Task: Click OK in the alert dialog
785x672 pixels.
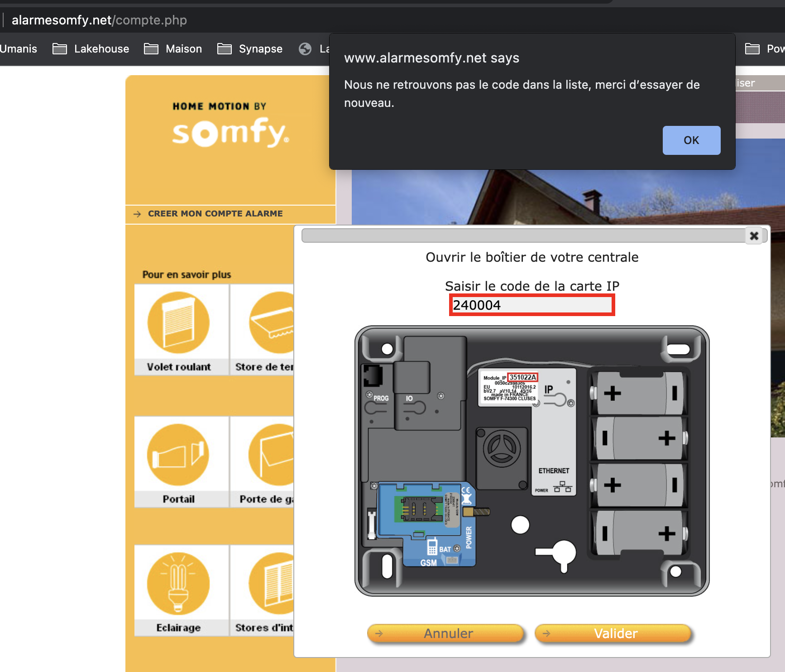Action: 691,140
